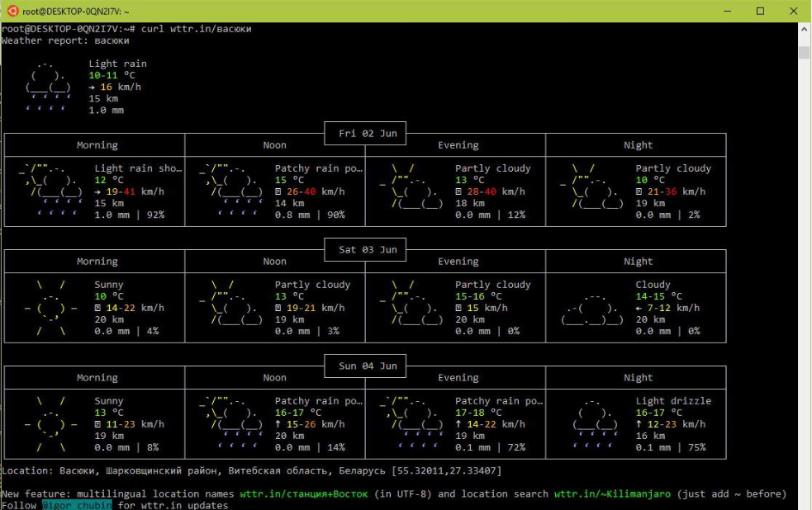The height and width of the screenshot is (510, 812).
Task: Click 'Light drizzle' in Sunday night
Action: 673,401
